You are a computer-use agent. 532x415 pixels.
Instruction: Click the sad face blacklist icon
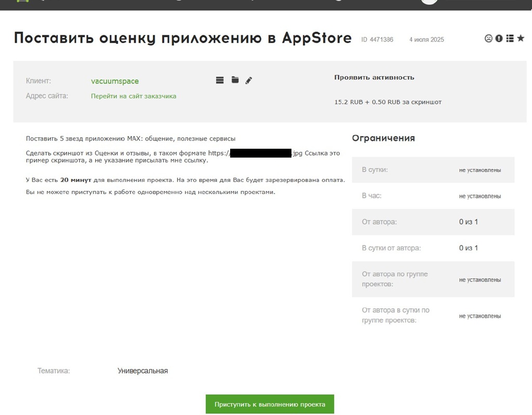point(488,38)
